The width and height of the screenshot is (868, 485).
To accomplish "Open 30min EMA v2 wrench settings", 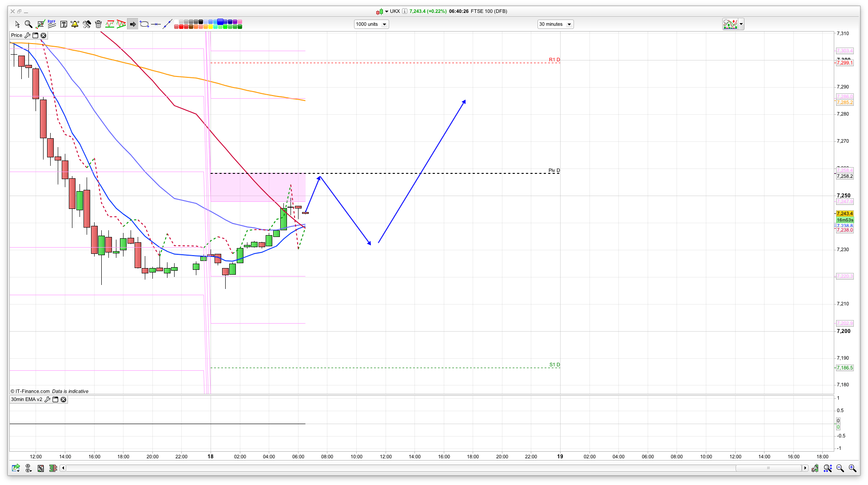I will [x=48, y=400].
